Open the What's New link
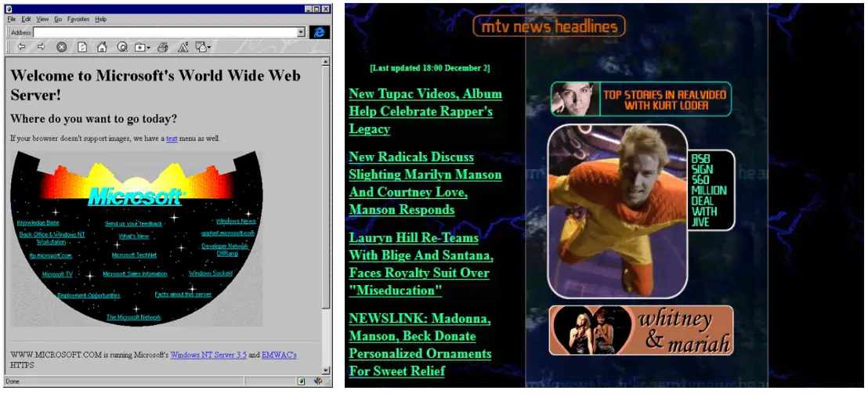This screenshot has height=394, width=868. [x=134, y=237]
